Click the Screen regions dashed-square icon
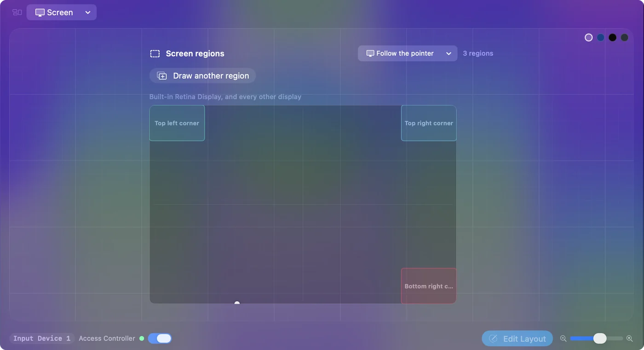644x350 pixels. 155,54
